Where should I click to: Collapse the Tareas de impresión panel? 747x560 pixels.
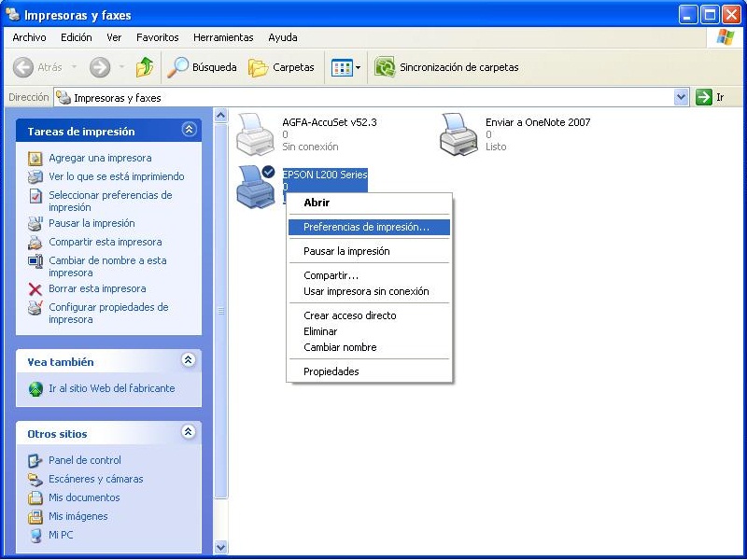[x=189, y=130]
